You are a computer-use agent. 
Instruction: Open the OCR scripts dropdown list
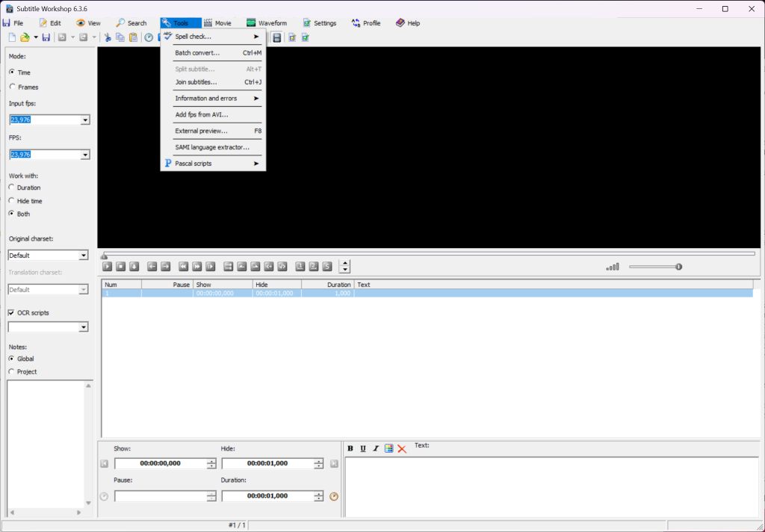[84, 327]
